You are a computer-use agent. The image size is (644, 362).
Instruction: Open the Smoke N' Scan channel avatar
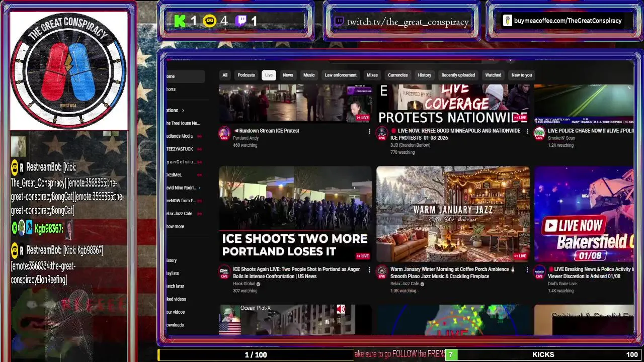[x=539, y=133]
